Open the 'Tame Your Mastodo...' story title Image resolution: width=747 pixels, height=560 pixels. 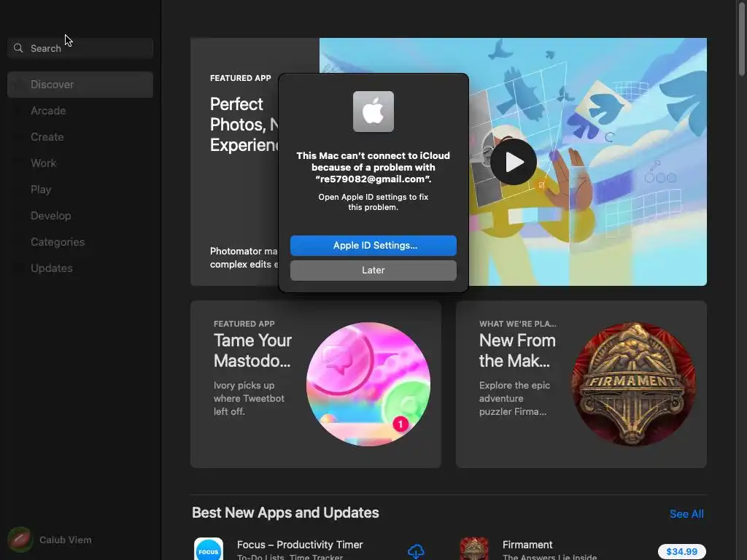pos(252,351)
